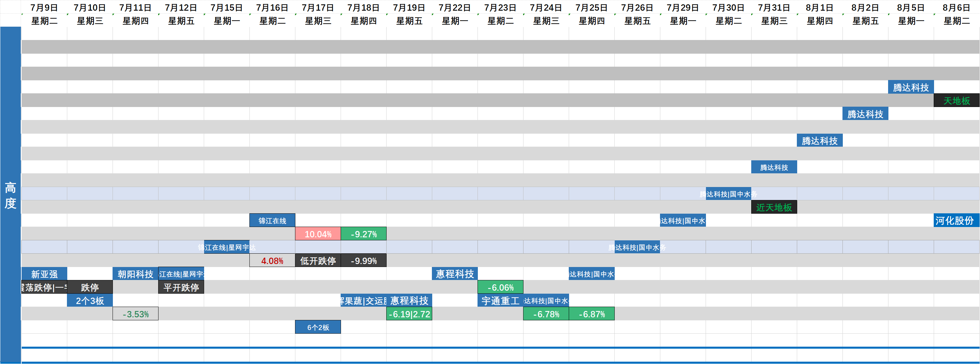The height and width of the screenshot is (364, 980).
Task: Select the 7月18日 header cell
Action: [364, 7]
